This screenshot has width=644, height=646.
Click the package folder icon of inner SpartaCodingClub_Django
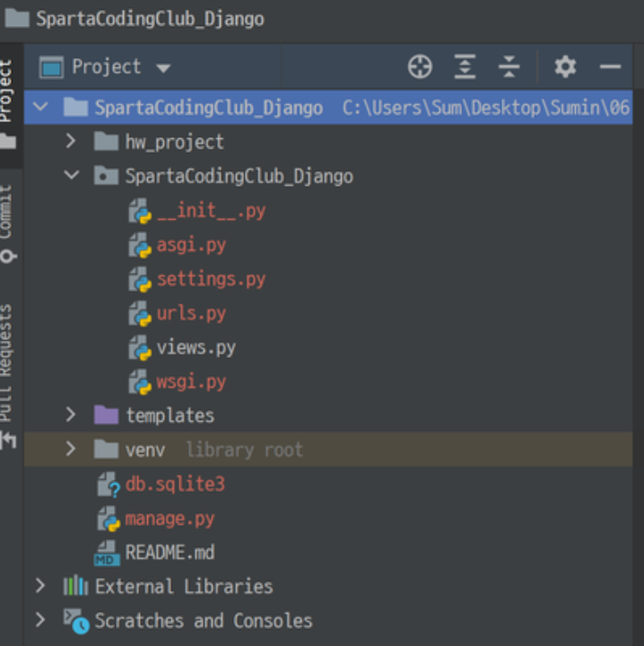[106, 176]
